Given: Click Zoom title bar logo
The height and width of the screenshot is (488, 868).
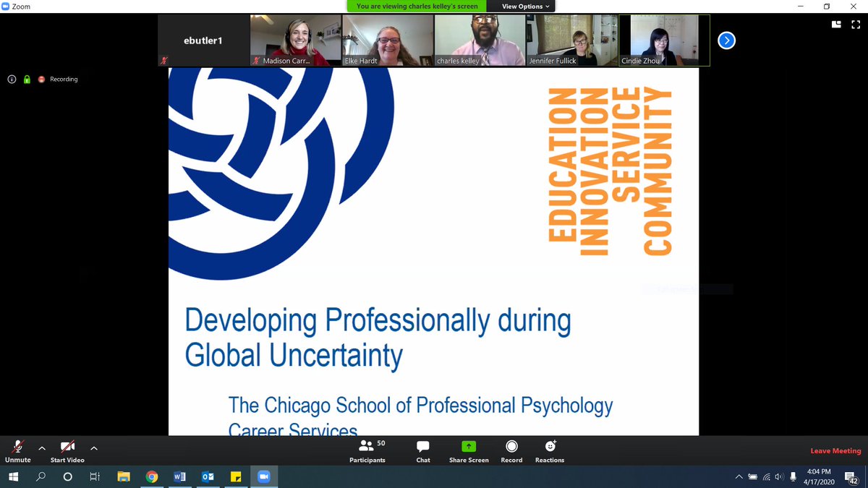Looking at the screenshot, I should click(6, 7).
